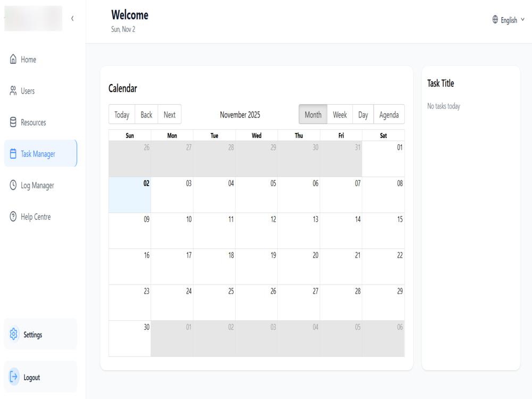Open the Help Centre menu item
This screenshot has height=399, width=532.
pos(41,217)
